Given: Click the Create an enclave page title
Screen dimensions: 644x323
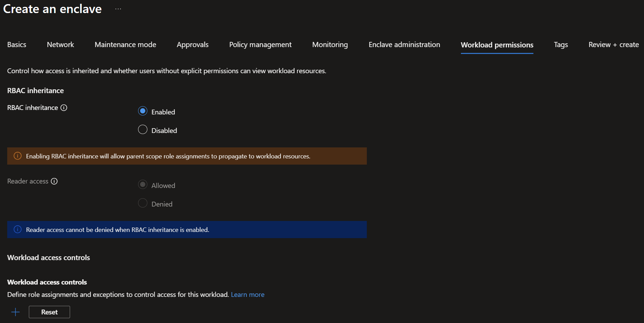Looking at the screenshot, I should tap(52, 9).
